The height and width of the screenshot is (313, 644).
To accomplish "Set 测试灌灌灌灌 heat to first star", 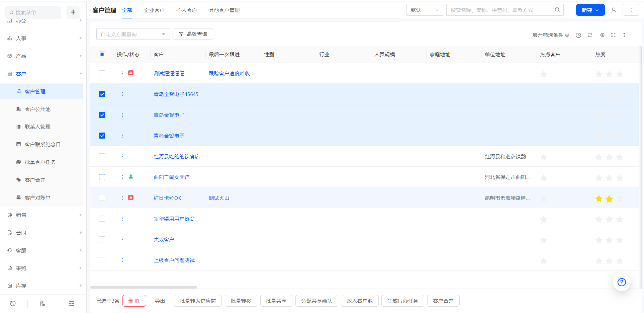I will click(599, 74).
